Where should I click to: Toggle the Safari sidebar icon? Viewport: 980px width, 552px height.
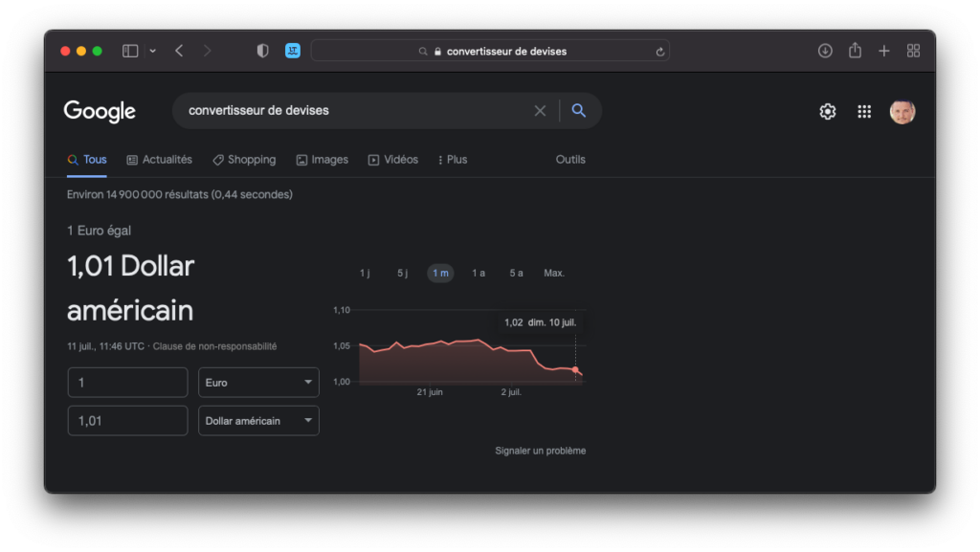[130, 52]
